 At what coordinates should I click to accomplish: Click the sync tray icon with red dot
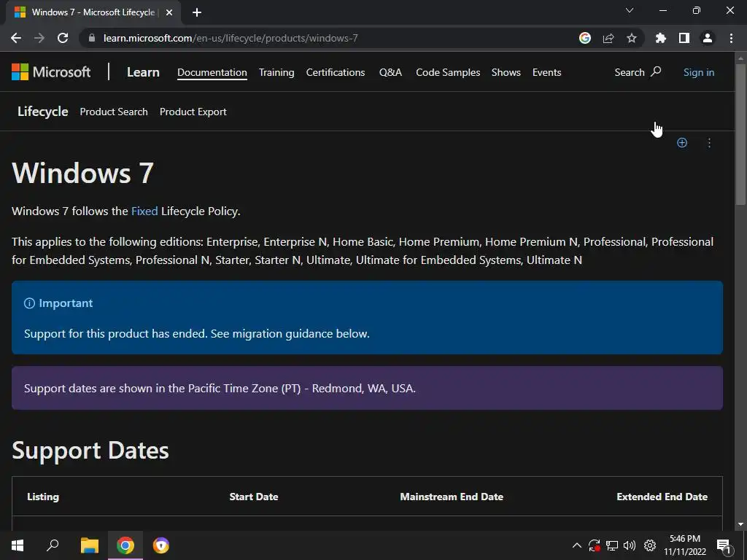pos(594,545)
